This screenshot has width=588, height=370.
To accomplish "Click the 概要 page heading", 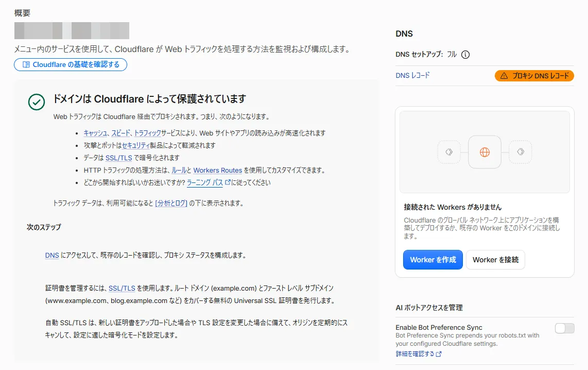I will coord(22,13).
